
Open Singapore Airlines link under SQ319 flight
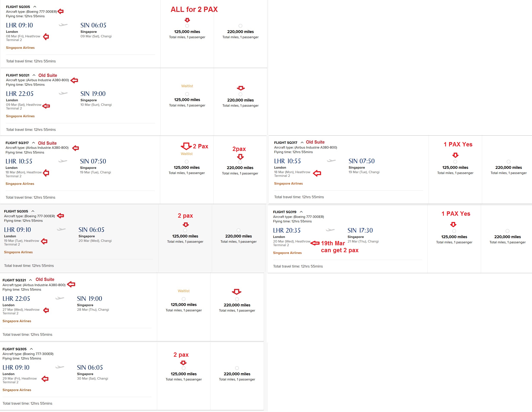pos(287,253)
